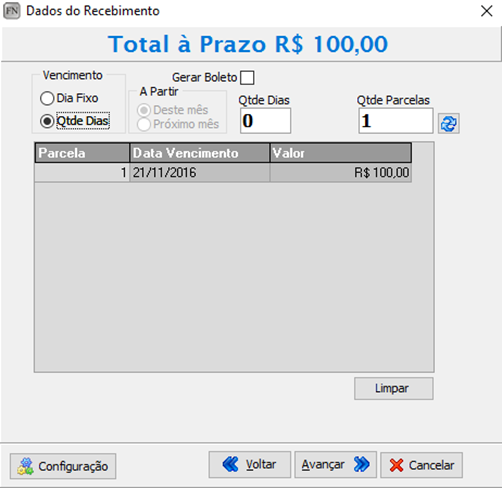
Task: Select the Qtde Dias radio option
Action: point(47,121)
